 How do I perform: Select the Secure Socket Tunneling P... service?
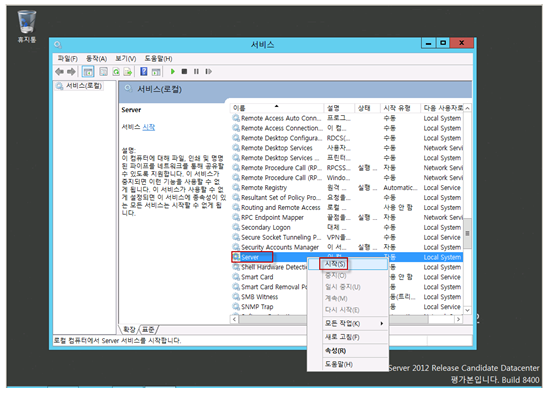coord(347,237)
